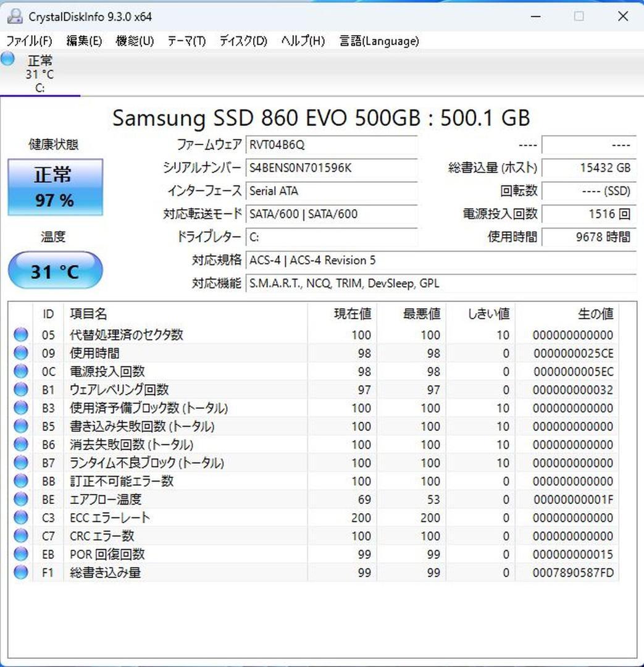Click the blue health dot beside 使用時間 row 09

click(20, 353)
